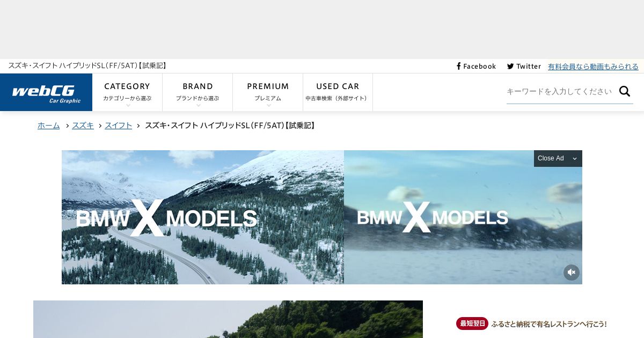Click the magnifying glass search icon
644x338 pixels.
[x=625, y=91]
